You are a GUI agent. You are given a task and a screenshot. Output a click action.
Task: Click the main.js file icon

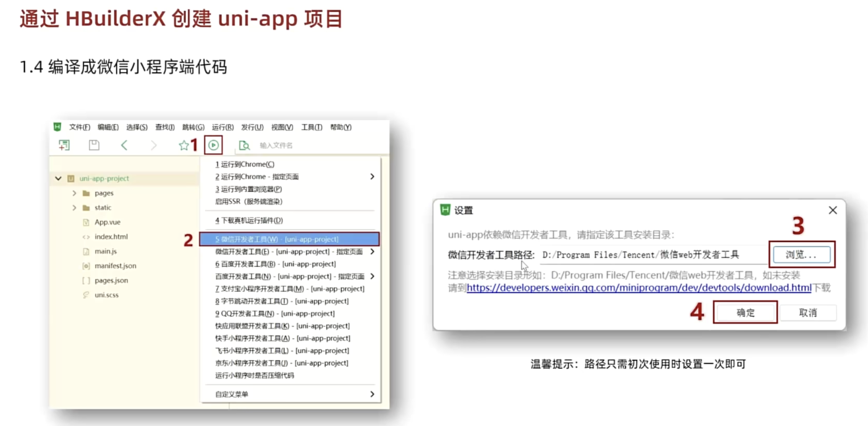[x=86, y=252]
